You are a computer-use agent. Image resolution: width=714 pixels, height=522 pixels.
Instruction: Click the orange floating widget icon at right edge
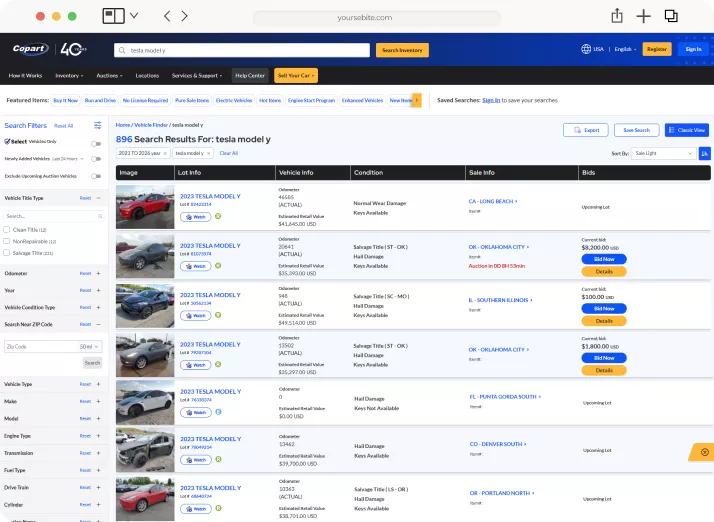704,452
